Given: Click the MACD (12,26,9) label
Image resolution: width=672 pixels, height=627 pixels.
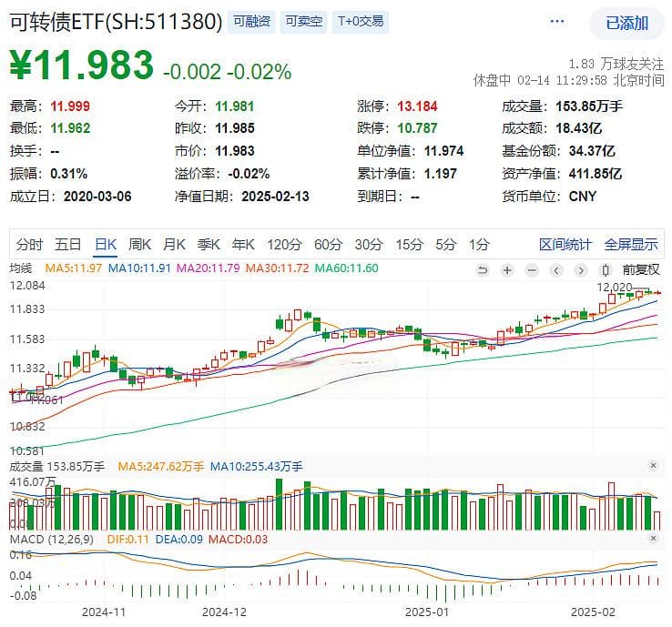Looking at the screenshot, I should [x=51, y=540].
